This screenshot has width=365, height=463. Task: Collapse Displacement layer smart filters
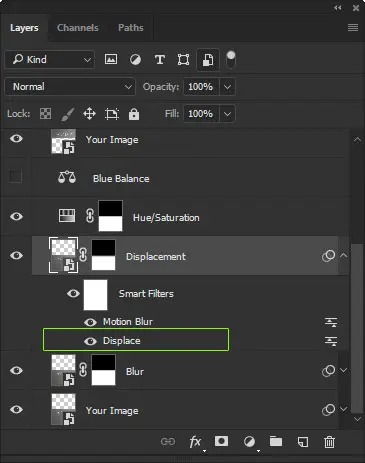(344, 256)
